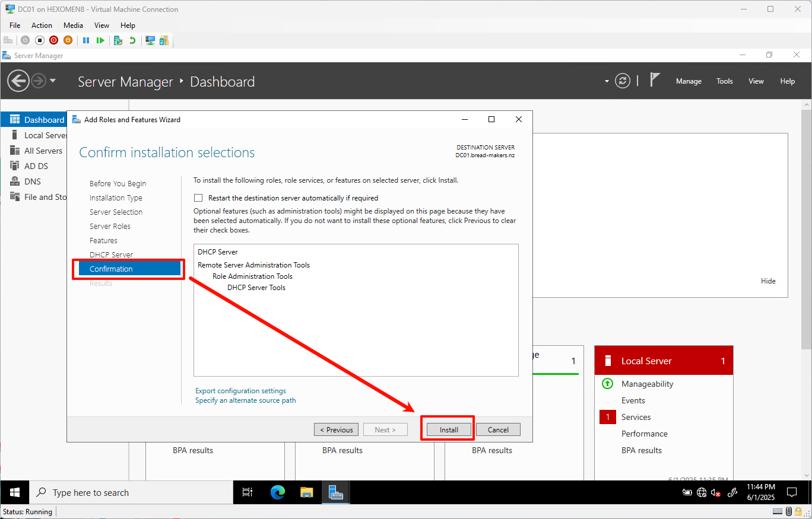Click the last VM toolbar icon, the file-sharing one

coord(164,40)
